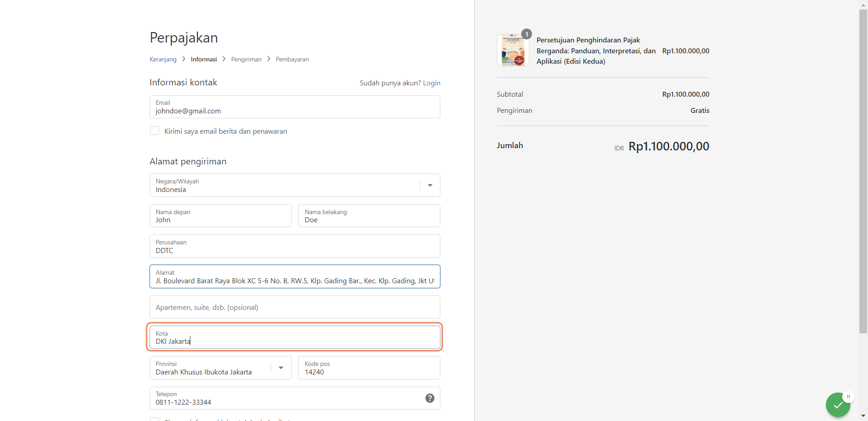
Task: Select the Pengiriman breadcrumb step
Action: [x=246, y=59]
